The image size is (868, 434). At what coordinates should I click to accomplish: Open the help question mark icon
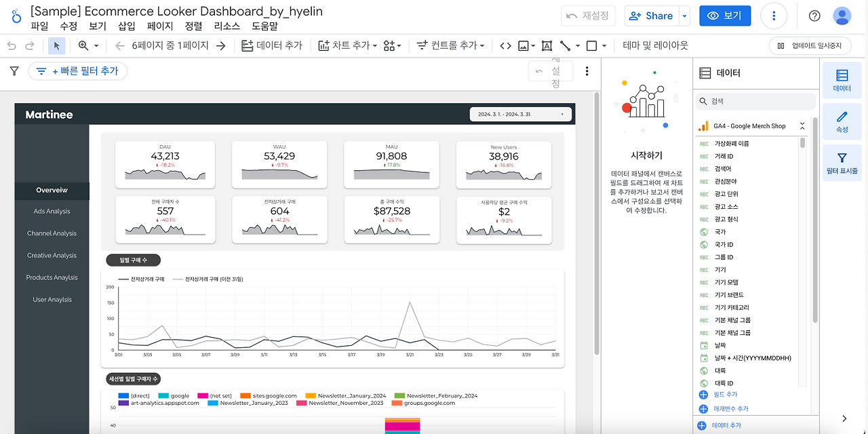tap(814, 16)
